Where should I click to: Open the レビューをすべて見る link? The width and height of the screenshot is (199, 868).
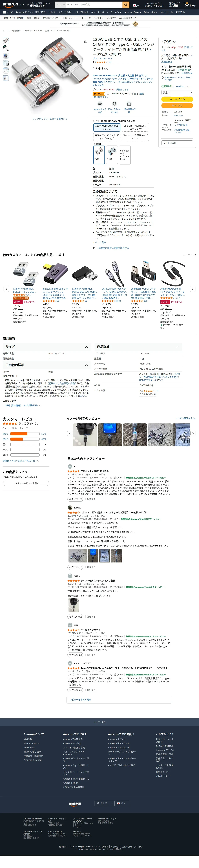tap(80, 699)
